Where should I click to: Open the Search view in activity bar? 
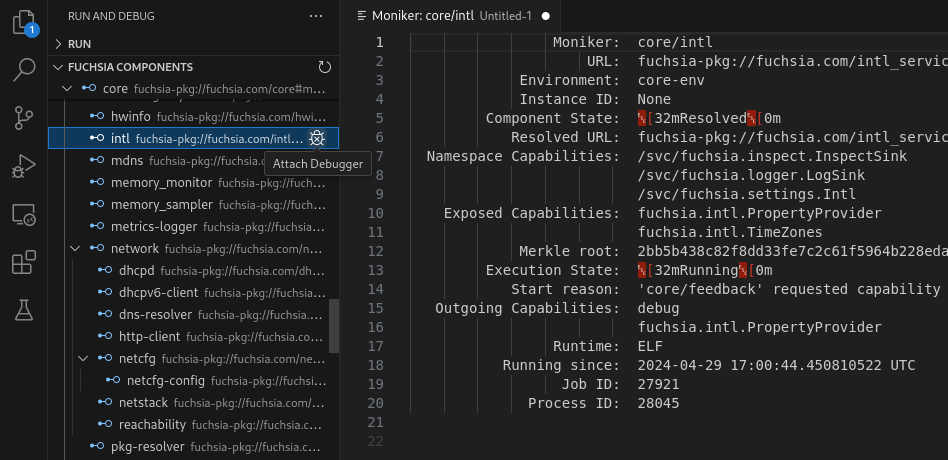[24, 70]
